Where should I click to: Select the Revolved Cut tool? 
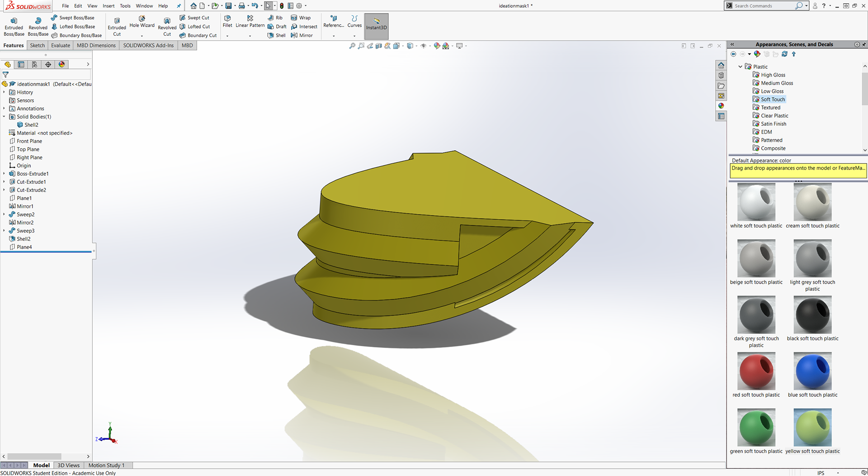point(167,27)
